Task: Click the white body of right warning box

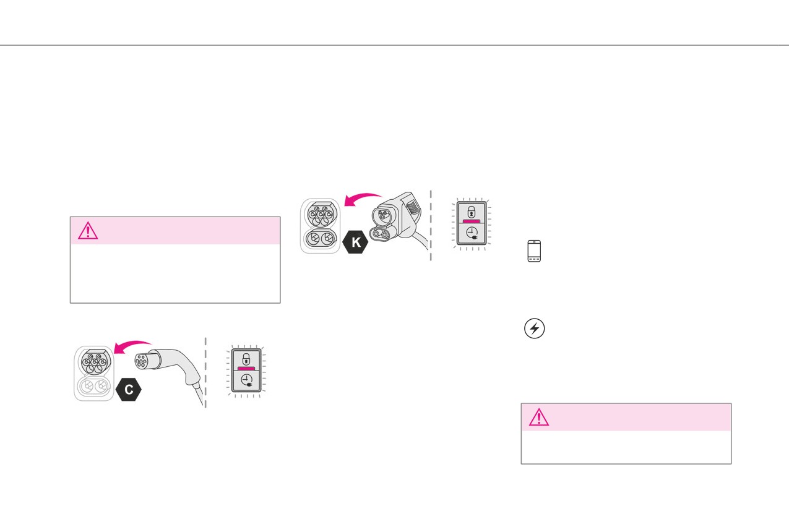Action: pos(626,447)
